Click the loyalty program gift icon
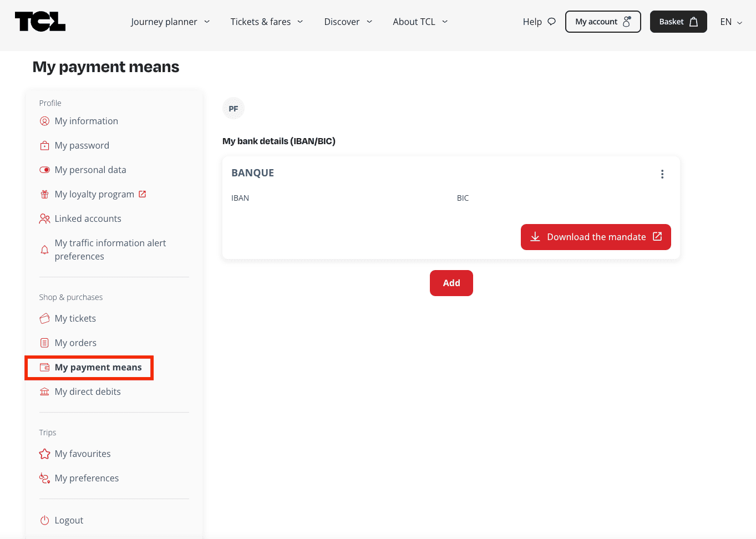Image resolution: width=756 pixels, height=539 pixels. 45,194
